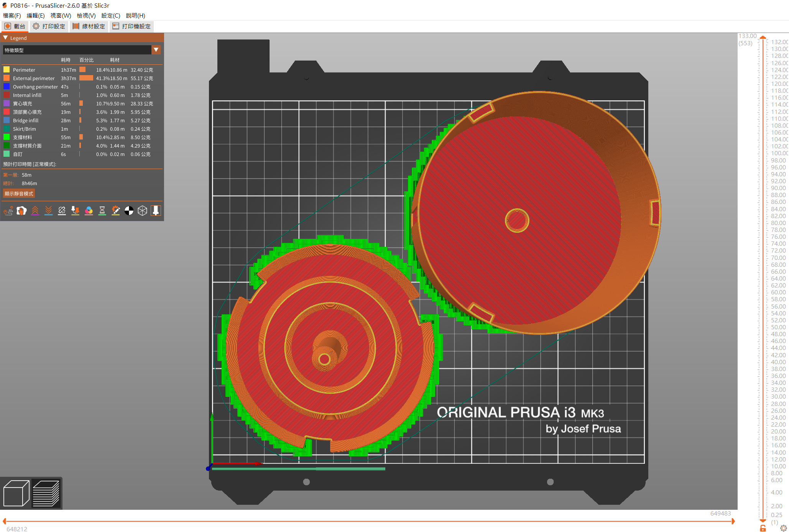Click the vertical layer slider lock icon
Image resolution: width=789 pixels, height=532 pixels.
[763, 528]
